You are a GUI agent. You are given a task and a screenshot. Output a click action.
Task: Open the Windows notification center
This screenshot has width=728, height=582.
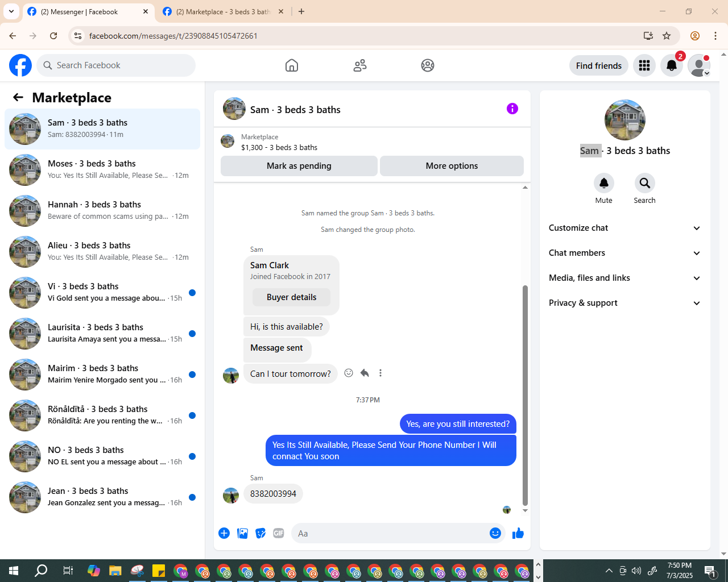point(710,571)
